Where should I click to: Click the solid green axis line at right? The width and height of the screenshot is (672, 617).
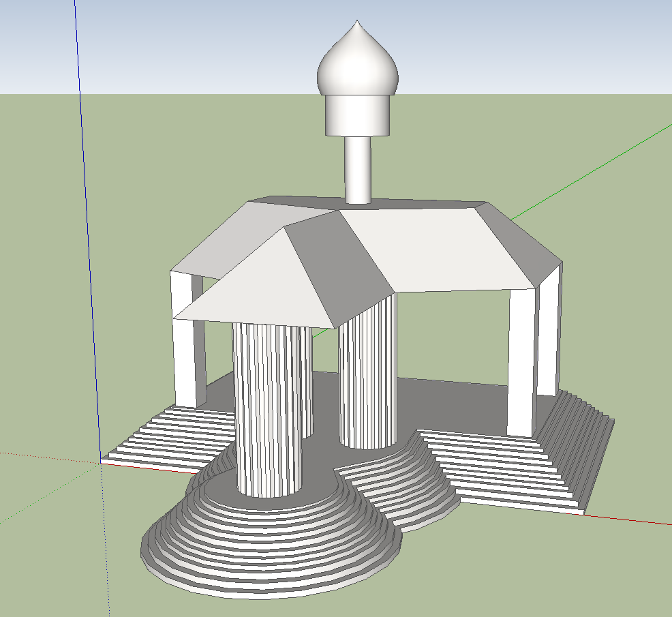[x=592, y=172]
